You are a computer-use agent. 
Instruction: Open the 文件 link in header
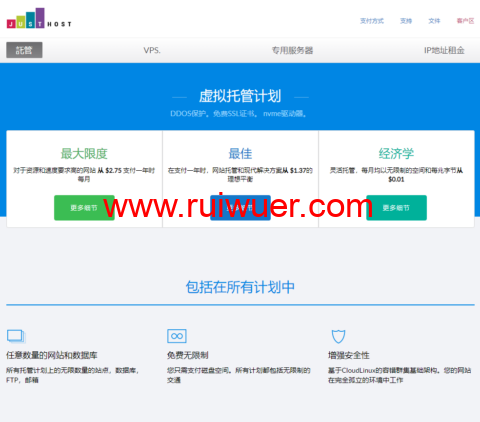point(434,21)
